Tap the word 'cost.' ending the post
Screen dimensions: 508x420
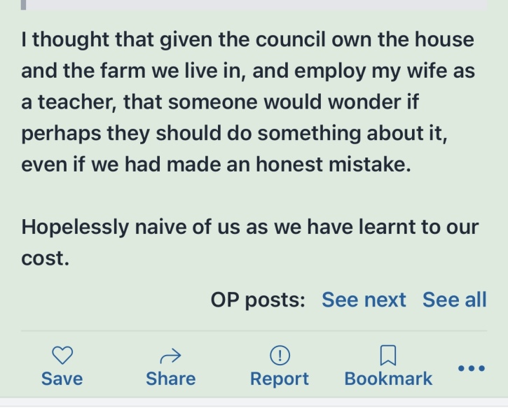[45, 258]
